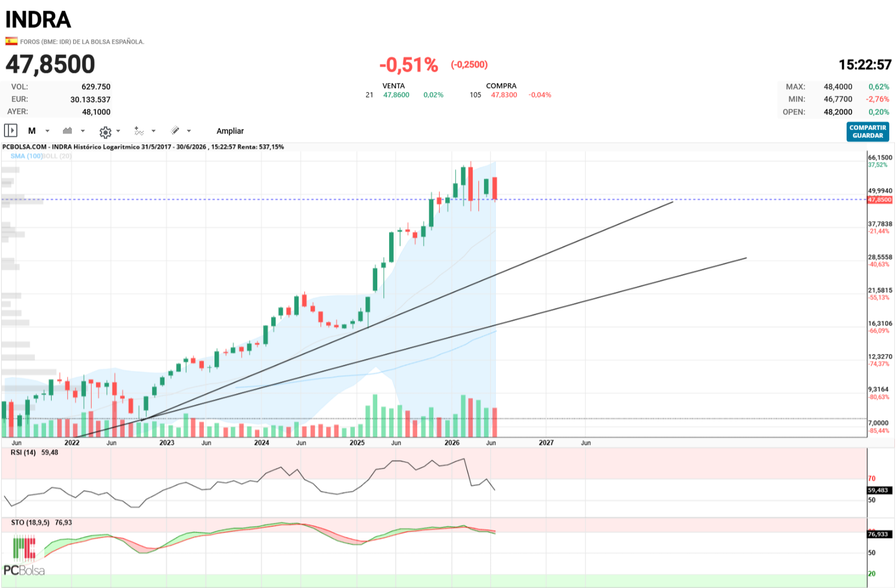Open chart settings gear icon
The width and height of the screenshot is (896, 588).
105,132
